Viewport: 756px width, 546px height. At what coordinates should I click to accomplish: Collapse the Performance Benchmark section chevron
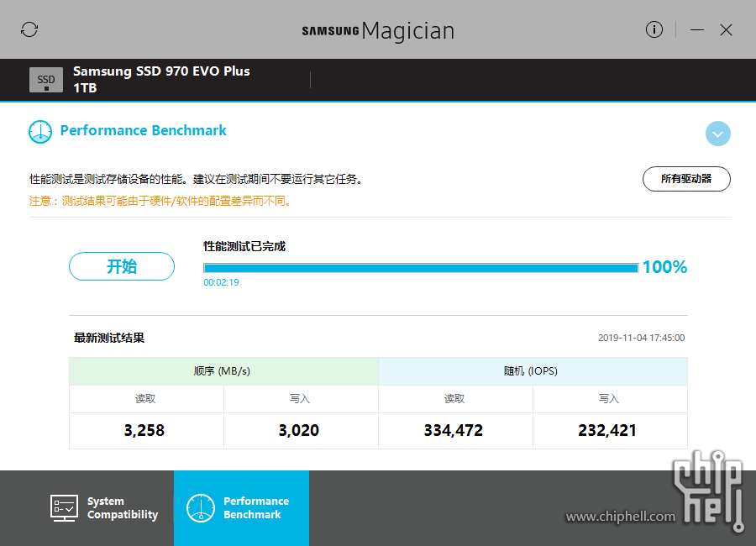tap(717, 134)
